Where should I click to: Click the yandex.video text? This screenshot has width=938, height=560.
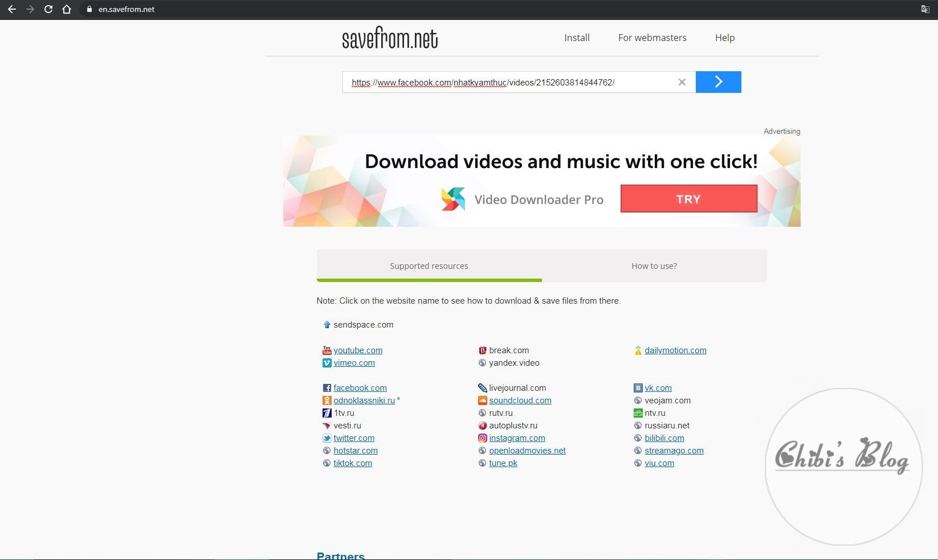(x=514, y=363)
